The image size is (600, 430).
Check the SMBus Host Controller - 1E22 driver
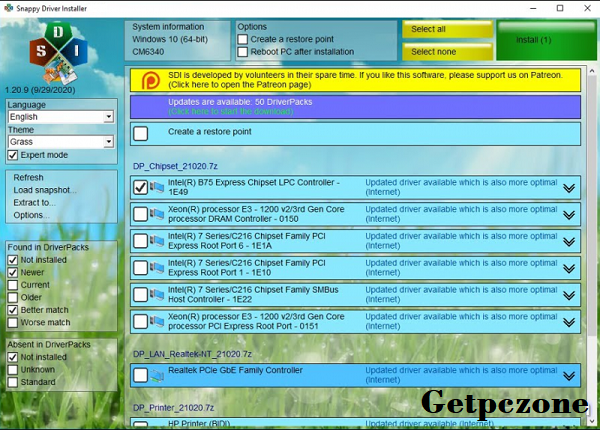pyautogui.click(x=140, y=294)
